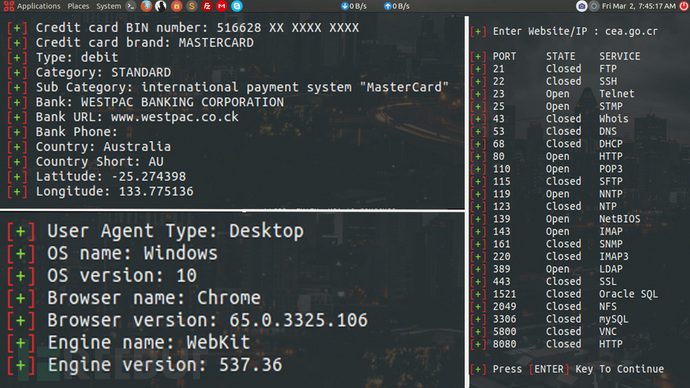The height and width of the screenshot is (388, 690).
Task: Launch the Firefox browser icon
Action: (146, 6)
